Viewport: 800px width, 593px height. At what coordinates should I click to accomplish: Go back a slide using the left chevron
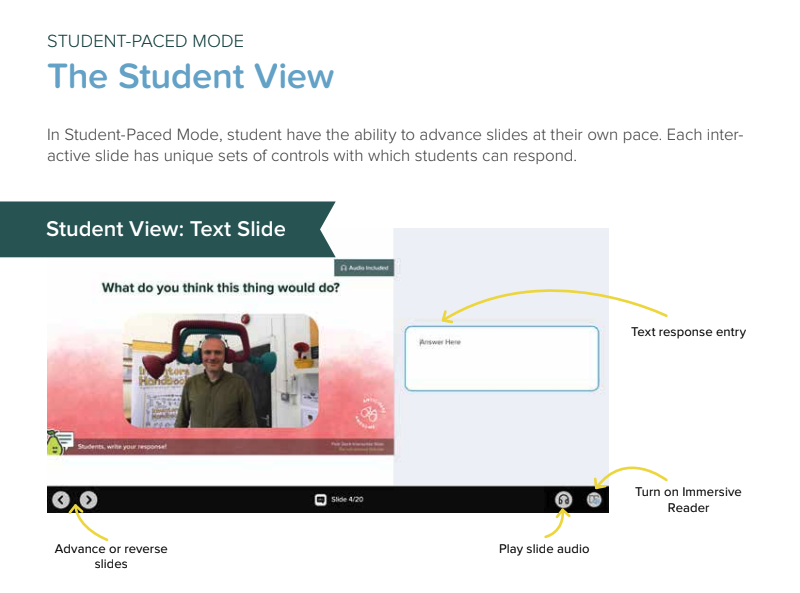pos(61,500)
